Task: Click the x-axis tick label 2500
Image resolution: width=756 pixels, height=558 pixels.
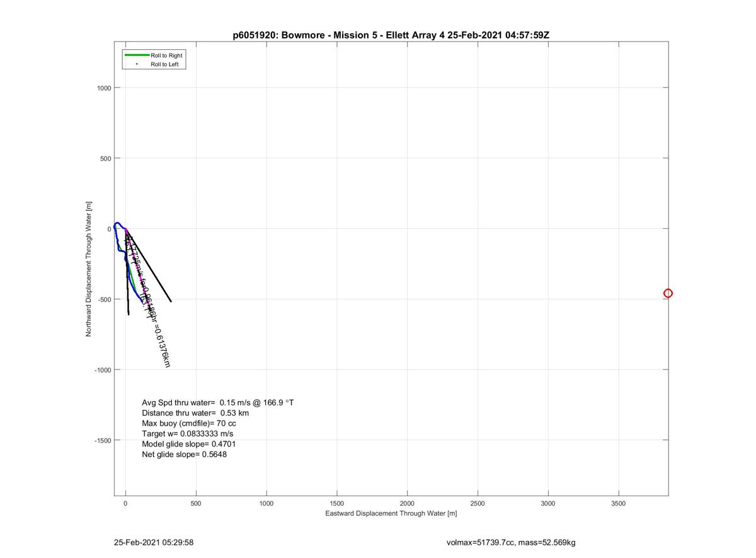Action: click(478, 503)
